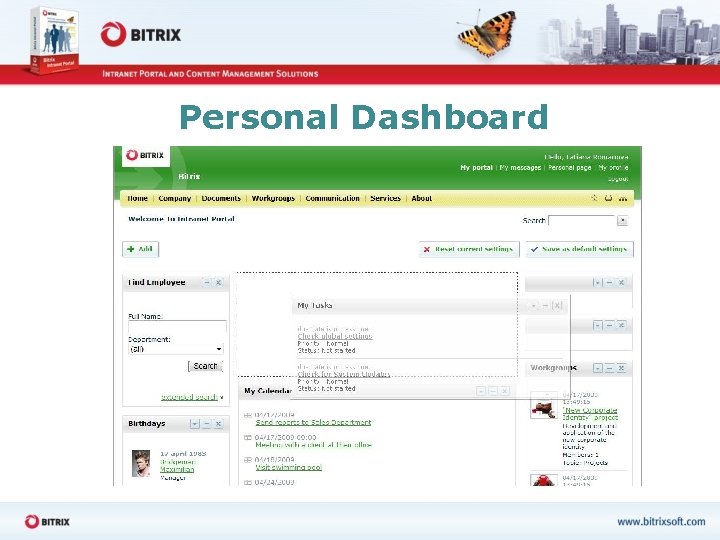
Task: Open the site map icon in the navigation bar
Action: (x=623, y=198)
